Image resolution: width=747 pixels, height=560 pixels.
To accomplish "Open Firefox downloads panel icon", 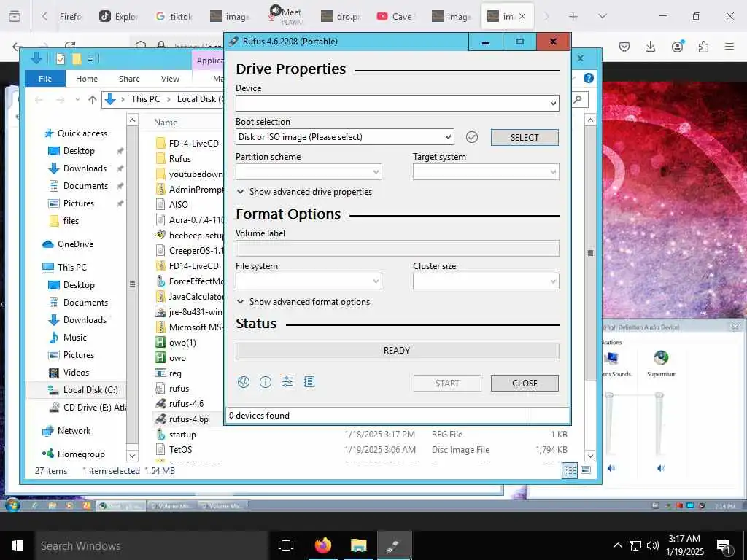I will click(x=650, y=47).
